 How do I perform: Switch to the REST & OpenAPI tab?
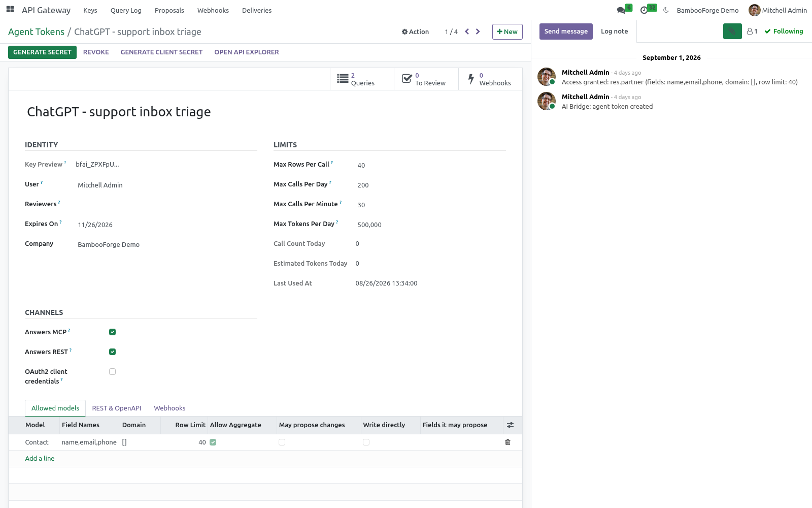(x=117, y=408)
